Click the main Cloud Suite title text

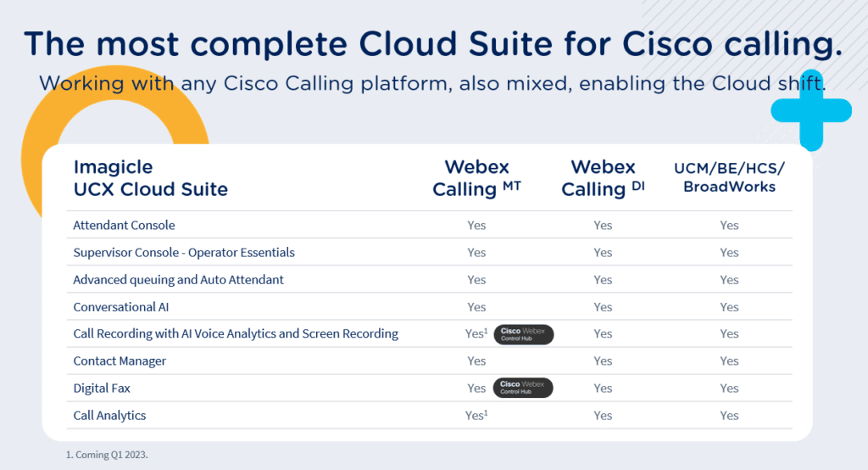[433, 44]
